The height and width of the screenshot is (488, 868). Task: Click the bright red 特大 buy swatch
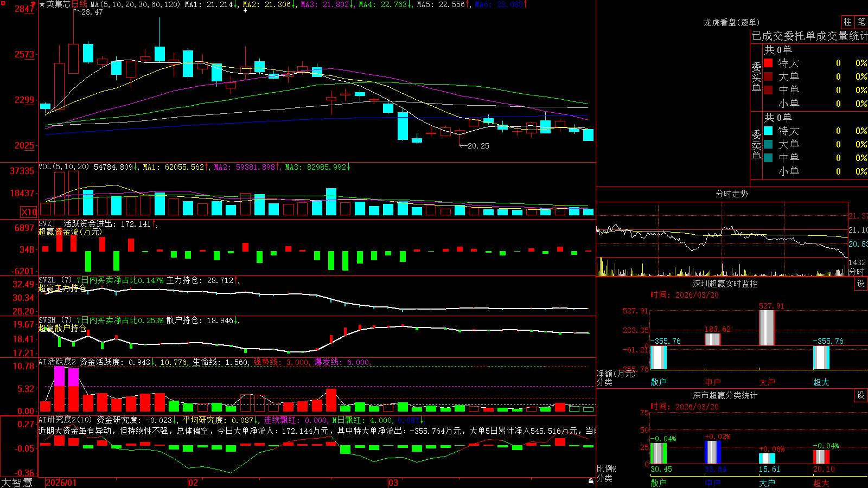(768, 63)
